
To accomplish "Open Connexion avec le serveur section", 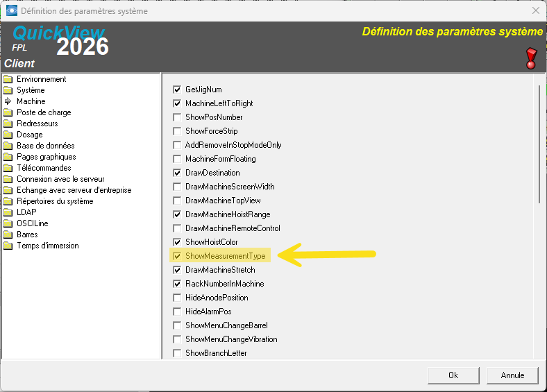I will tap(60, 179).
